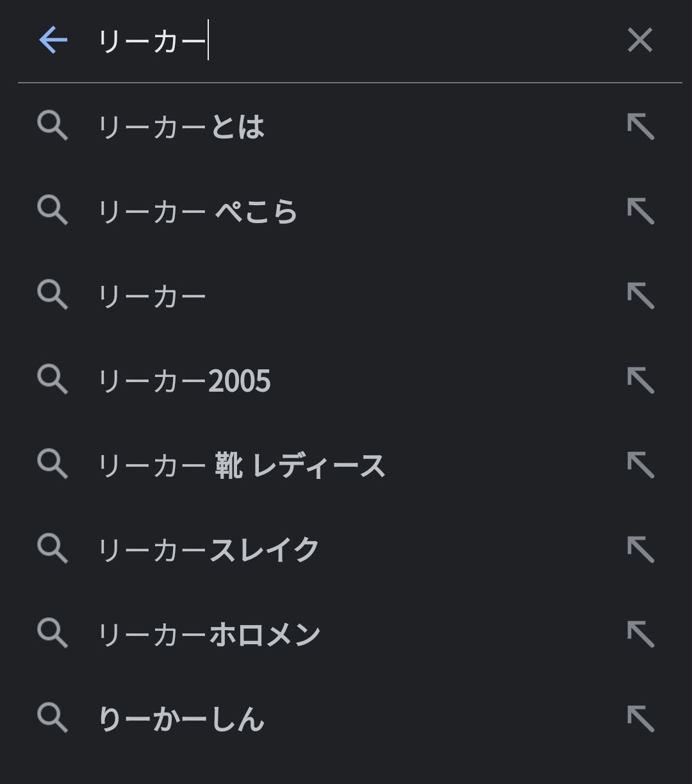
Task: Select the suggestion リーカースレイク
Action: (208, 550)
